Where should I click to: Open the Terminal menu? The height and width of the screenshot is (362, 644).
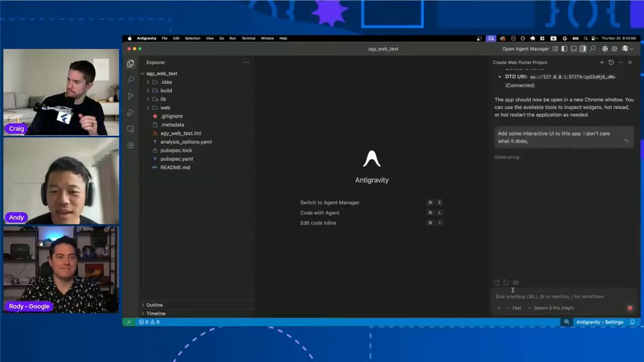coord(248,39)
